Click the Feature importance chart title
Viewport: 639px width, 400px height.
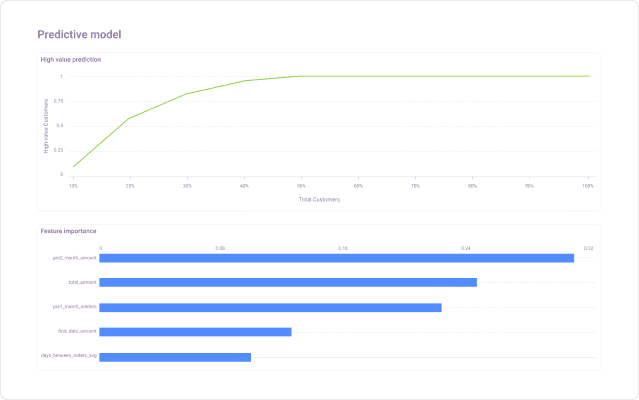69,231
